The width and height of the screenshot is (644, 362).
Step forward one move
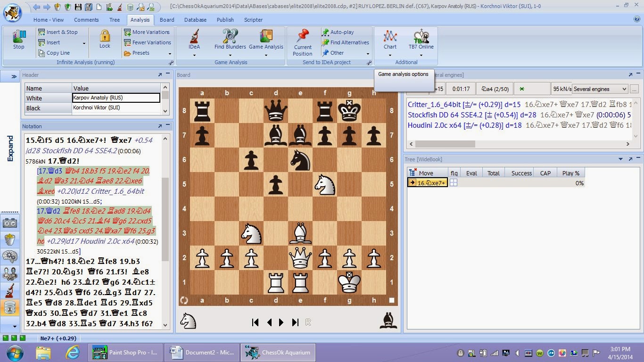pos(281,322)
